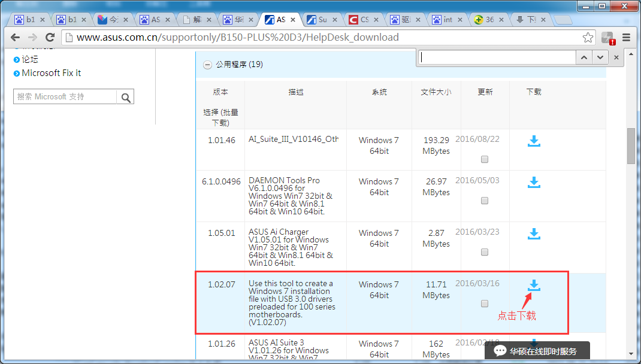Click the 文件大小 column header
The height and width of the screenshot is (364, 641).
436,92
